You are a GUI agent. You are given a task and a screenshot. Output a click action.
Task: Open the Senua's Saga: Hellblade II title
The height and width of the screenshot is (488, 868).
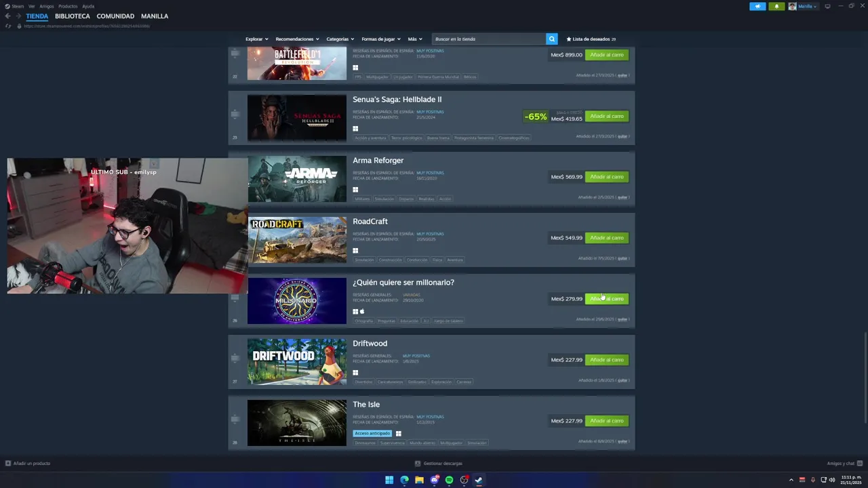coord(397,100)
